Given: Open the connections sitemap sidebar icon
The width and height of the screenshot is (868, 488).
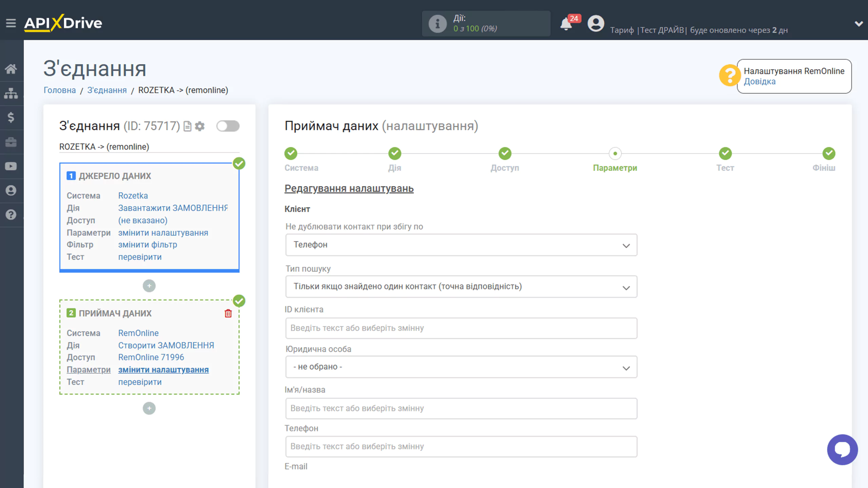Looking at the screenshot, I should 11,94.
